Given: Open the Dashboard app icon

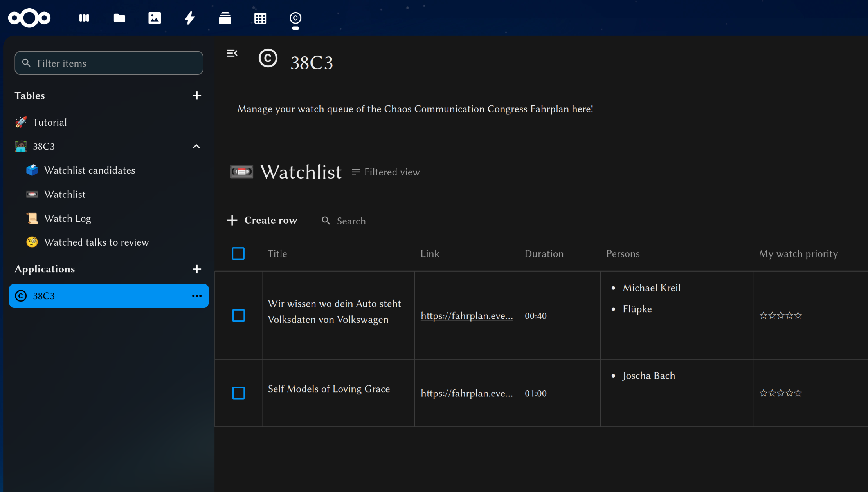Looking at the screenshot, I should tap(84, 18).
